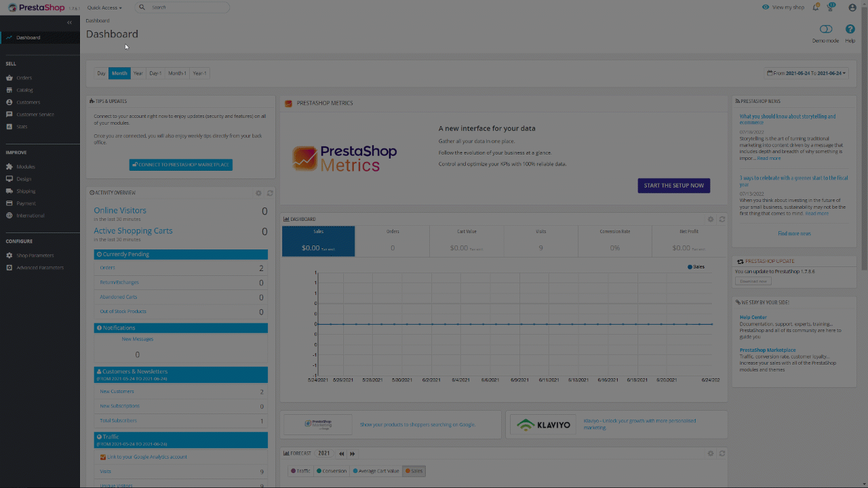Select the Year period tab
This screenshot has height=488, width=868.
(138, 73)
